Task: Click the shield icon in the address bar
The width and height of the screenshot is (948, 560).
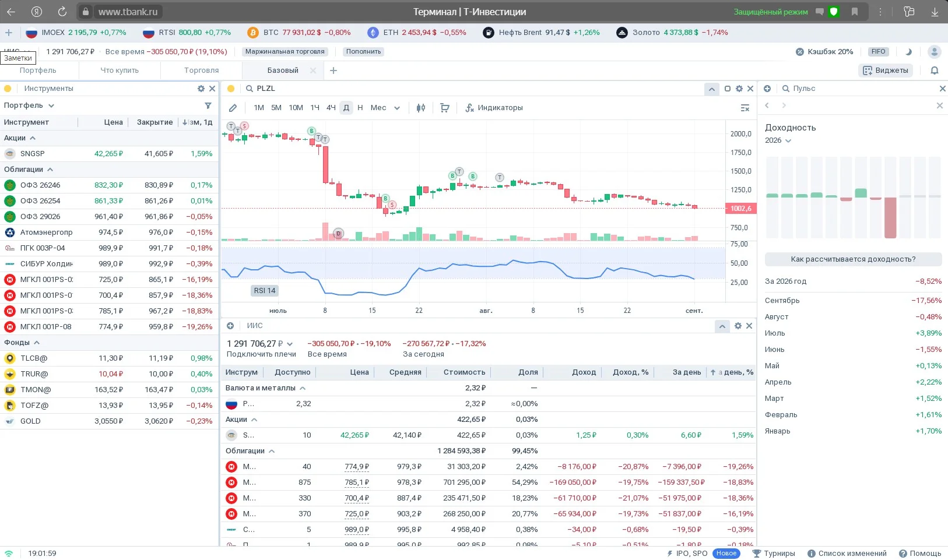Action: (834, 12)
